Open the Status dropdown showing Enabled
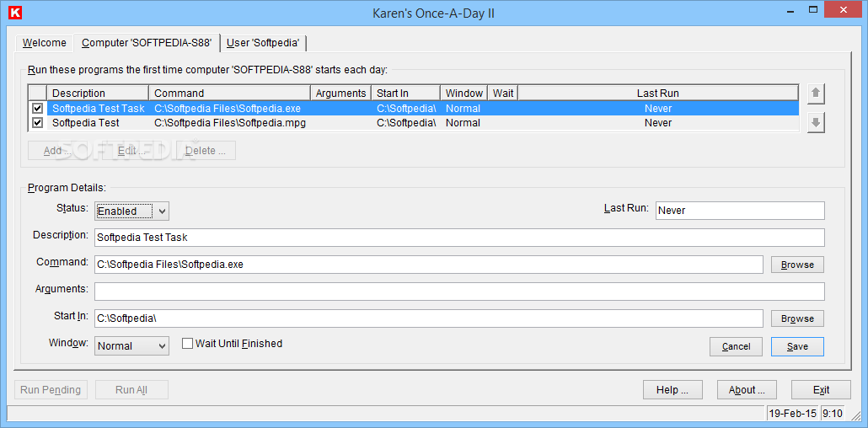Screen dimensions: 868x428 131,211
